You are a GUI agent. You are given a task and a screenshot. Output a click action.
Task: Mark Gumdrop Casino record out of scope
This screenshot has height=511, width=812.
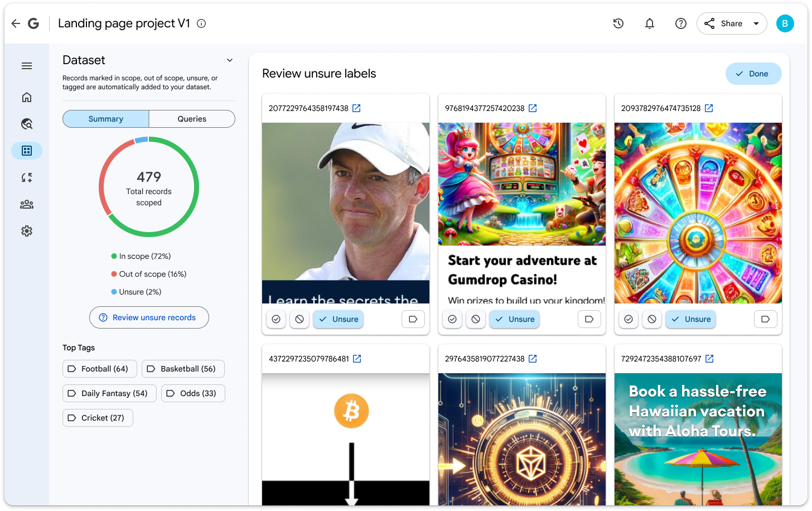click(x=476, y=319)
